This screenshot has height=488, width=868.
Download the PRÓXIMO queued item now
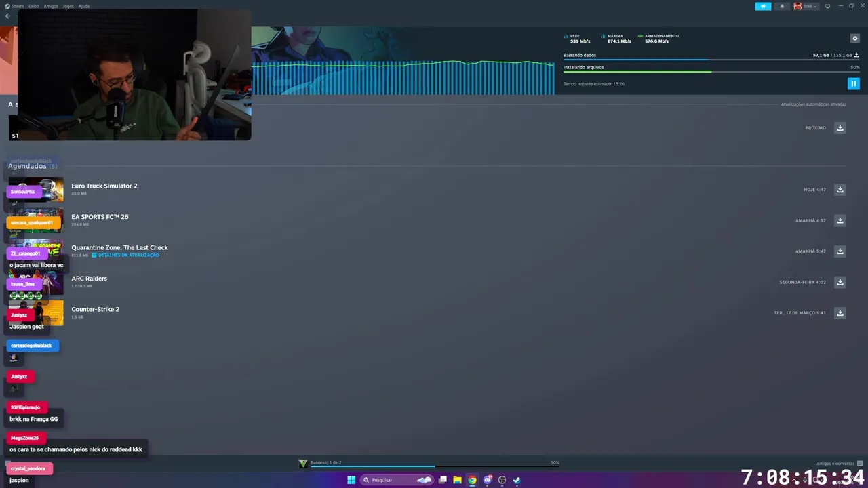[840, 128]
